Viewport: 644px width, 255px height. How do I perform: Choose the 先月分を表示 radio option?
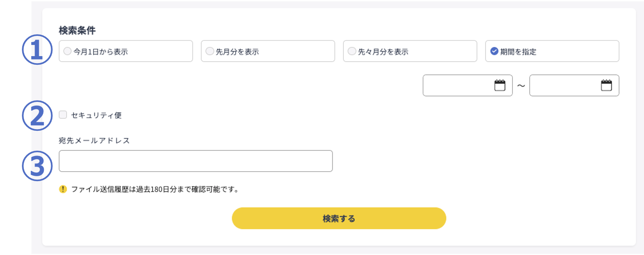click(209, 51)
